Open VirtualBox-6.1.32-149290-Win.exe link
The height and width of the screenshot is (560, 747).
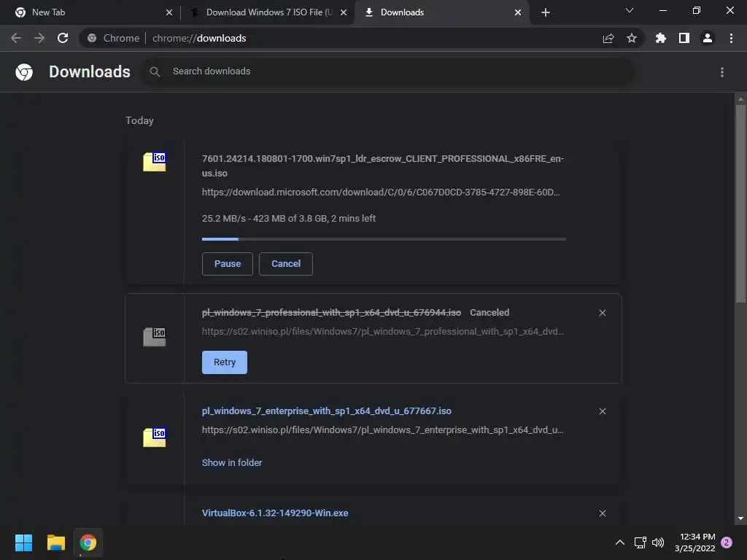[275, 513]
